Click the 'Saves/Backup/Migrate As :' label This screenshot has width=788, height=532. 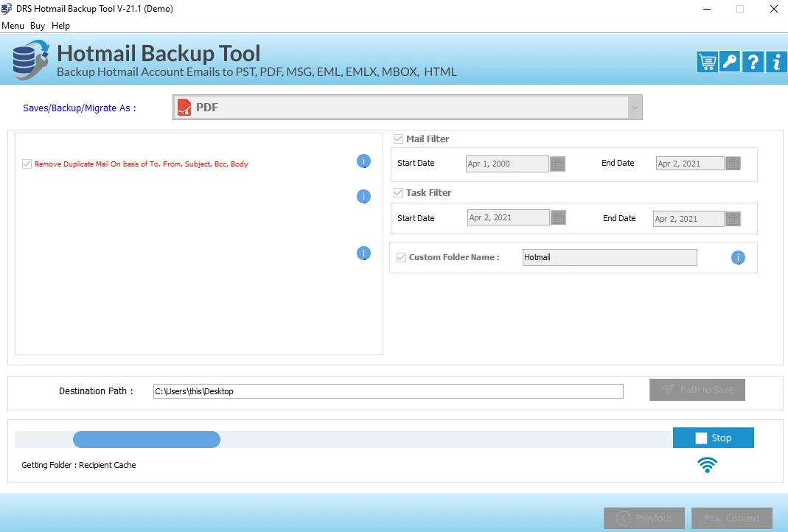coord(80,108)
